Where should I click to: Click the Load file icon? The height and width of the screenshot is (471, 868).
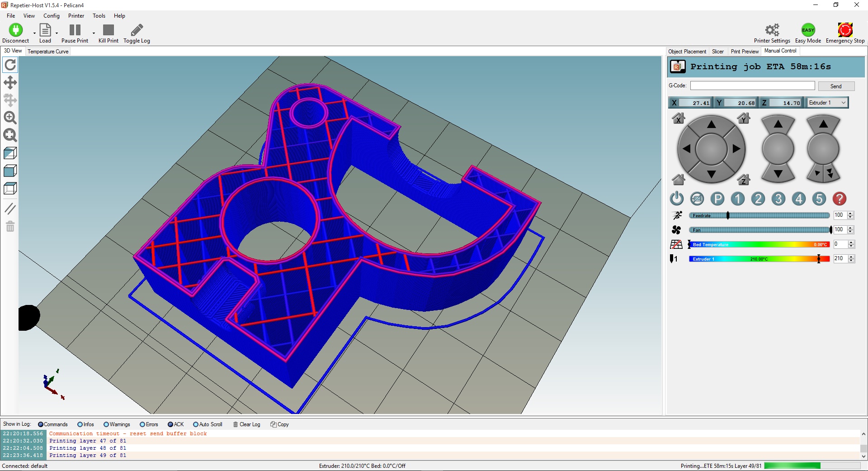point(45,30)
